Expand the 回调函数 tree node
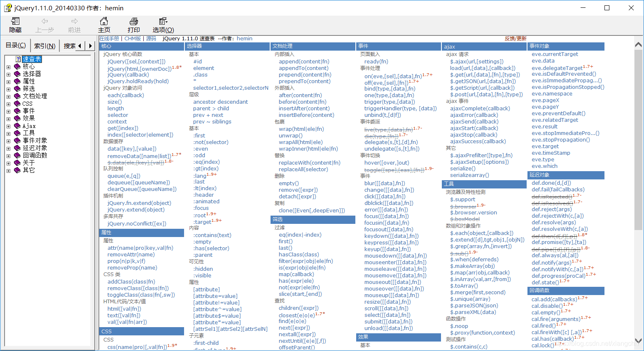Screen dimensions: 644x351 pyautogui.click(x=8, y=156)
